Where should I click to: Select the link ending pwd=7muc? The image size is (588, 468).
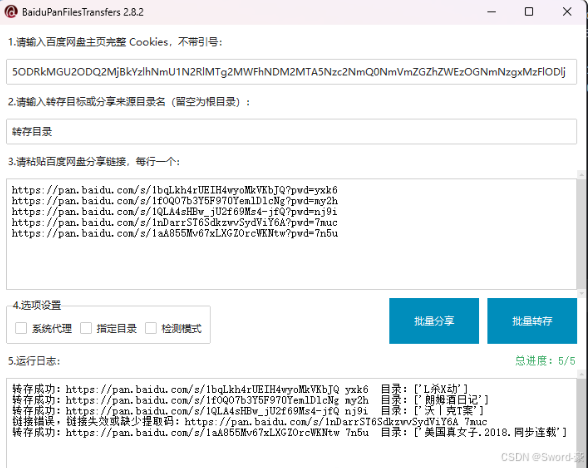point(175,222)
